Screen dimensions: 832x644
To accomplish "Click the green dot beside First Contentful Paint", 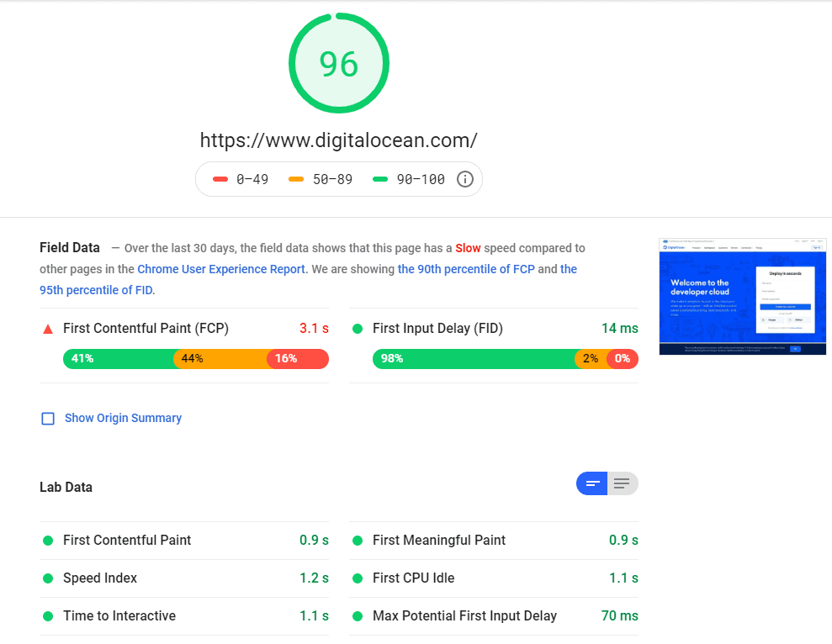I will 48,540.
